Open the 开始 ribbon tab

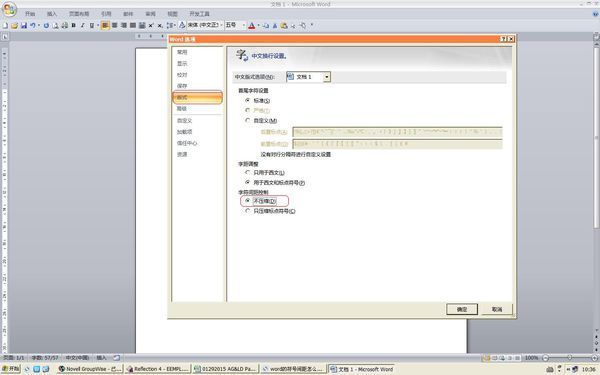coord(30,14)
